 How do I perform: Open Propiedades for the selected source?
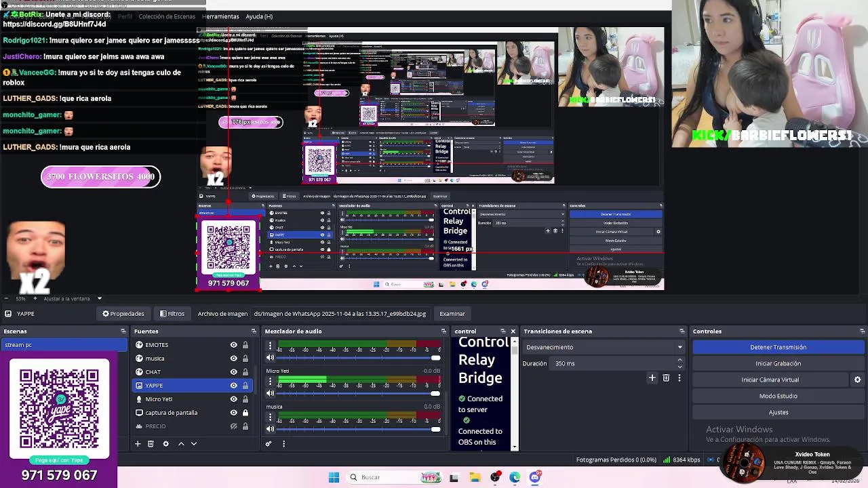(x=123, y=314)
